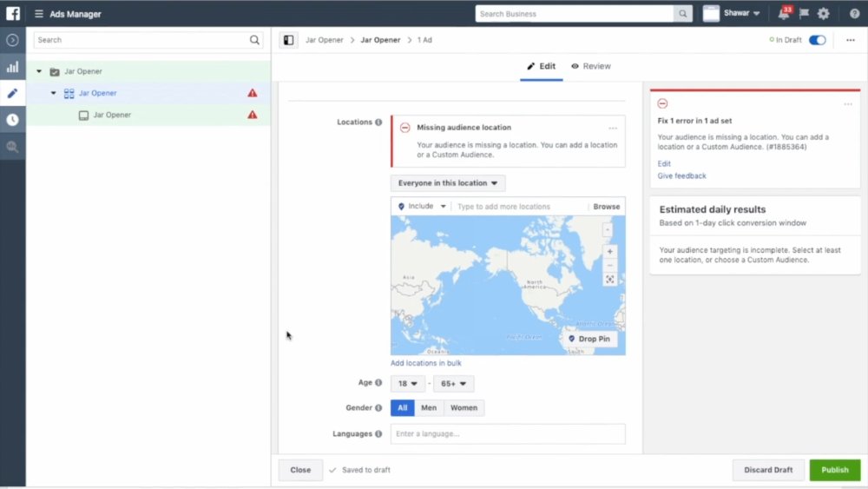Go to first Jar Opener breadcrumb
The width and height of the screenshot is (868, 489).
(x=325, y=40)
